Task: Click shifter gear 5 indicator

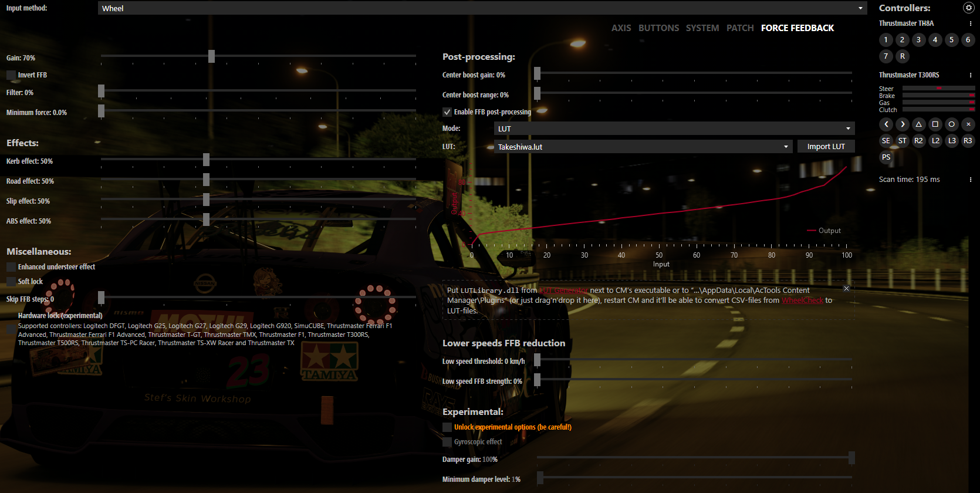Action: click(952, 40)
